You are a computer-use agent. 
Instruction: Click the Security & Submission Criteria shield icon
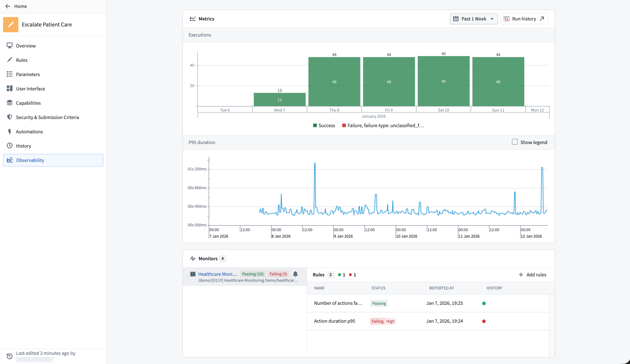[x=10, y=117]
